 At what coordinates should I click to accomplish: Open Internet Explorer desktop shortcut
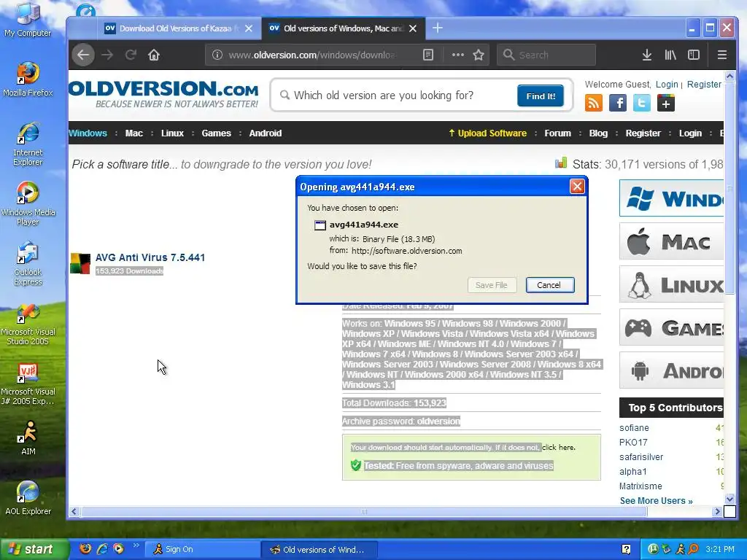coord(28,144)
